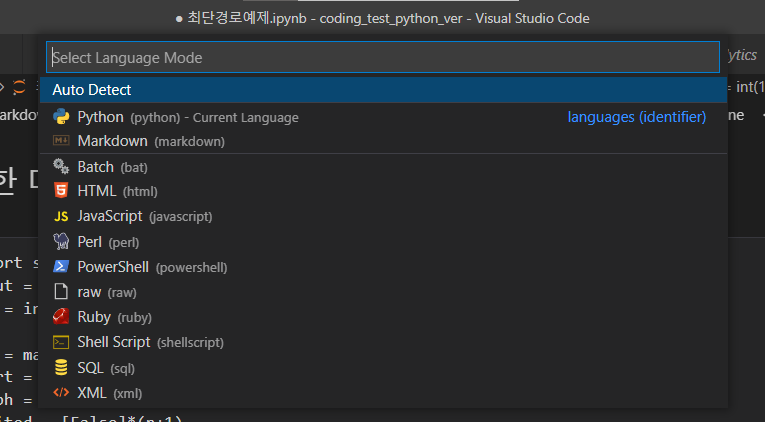Set language mode to SQL
The width and height of the screenshot is (765, 422).
tap(383, 368)
